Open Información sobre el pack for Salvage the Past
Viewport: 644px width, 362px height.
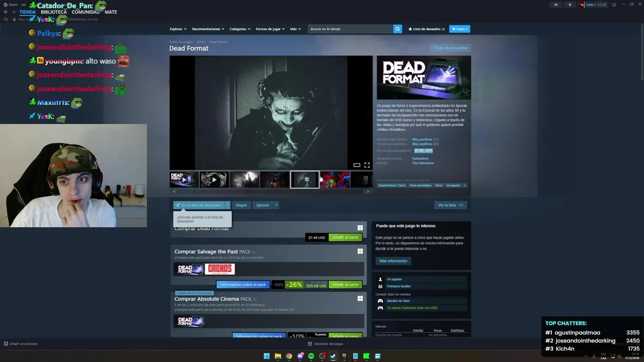click(243, 285)
